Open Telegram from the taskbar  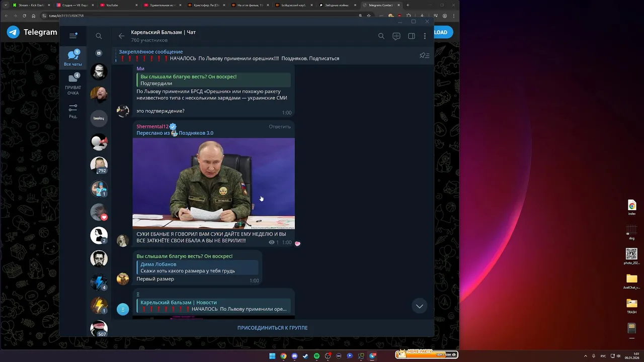coord(372,356)
